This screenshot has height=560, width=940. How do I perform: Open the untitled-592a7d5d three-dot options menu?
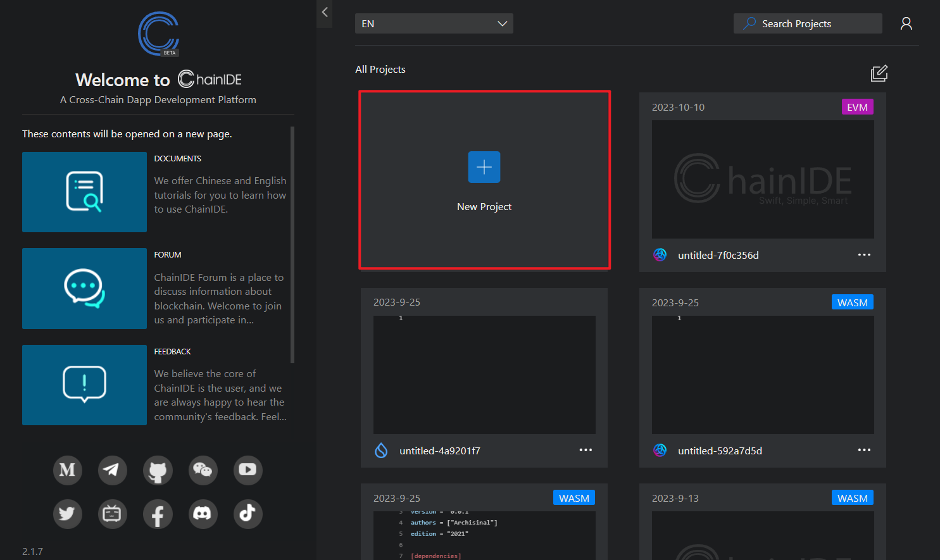click(864, 451)
